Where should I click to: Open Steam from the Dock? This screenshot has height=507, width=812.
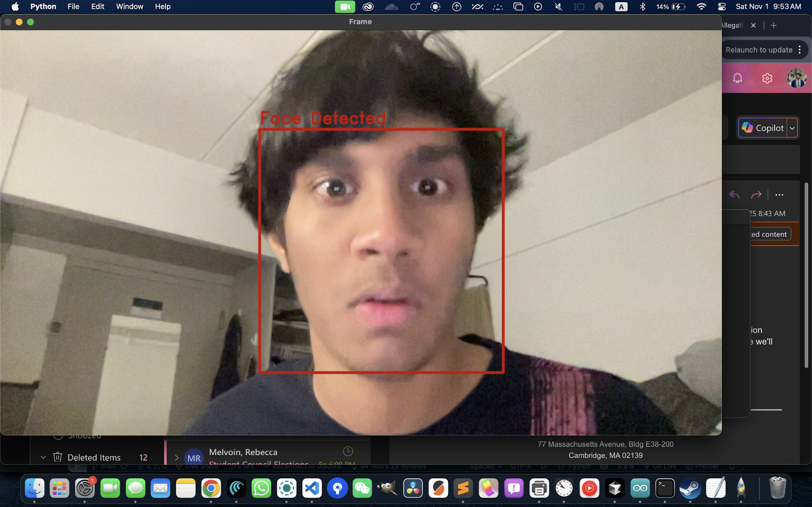tap(690, 488)
